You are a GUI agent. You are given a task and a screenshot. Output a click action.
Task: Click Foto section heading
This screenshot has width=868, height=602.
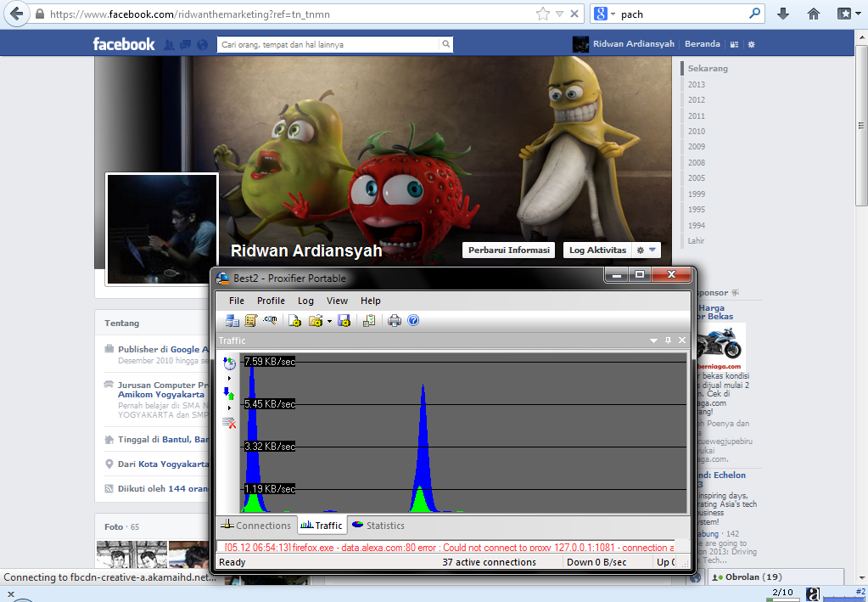(114, 526)
